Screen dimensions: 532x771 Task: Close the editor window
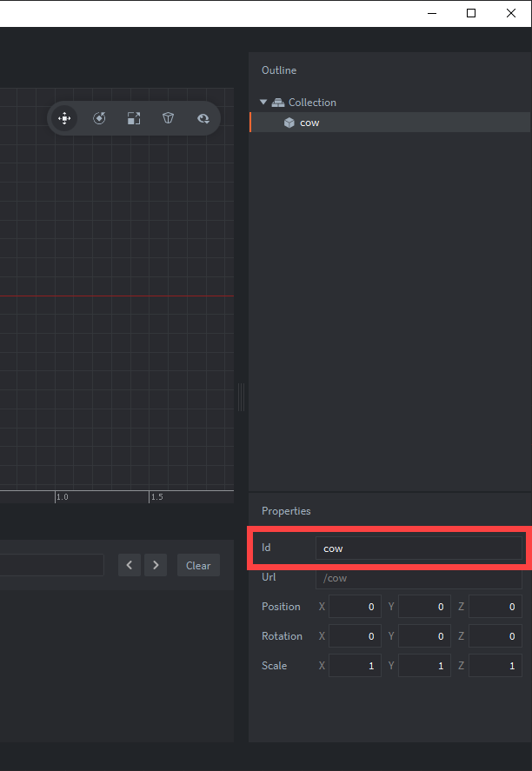[511, 13]
